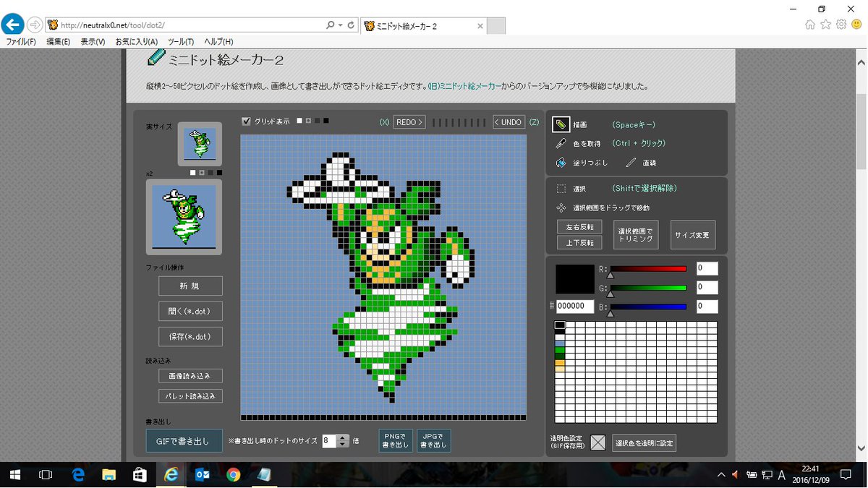
Task: Increase export dot size with up stepper
Action: coord(343,437)
